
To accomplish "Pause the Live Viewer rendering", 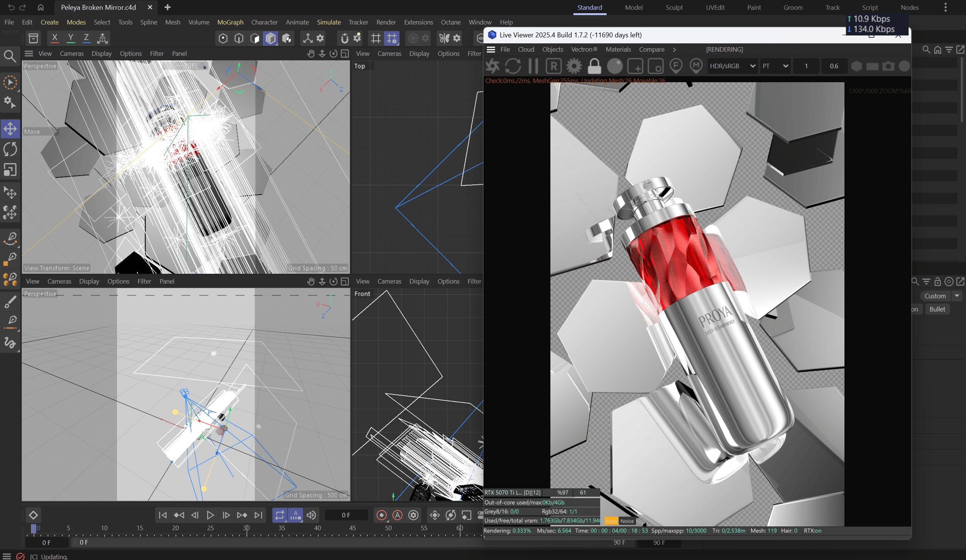I will 533,66.
